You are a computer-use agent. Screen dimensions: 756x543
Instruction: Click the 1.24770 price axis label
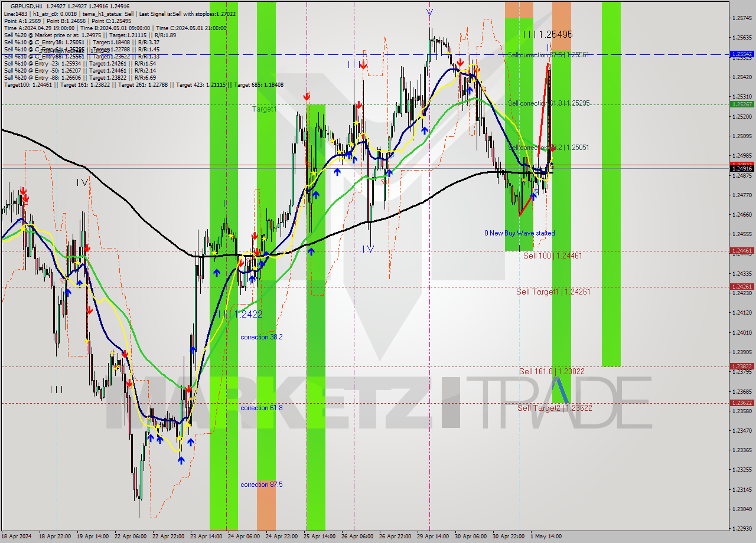pos(742,195)
